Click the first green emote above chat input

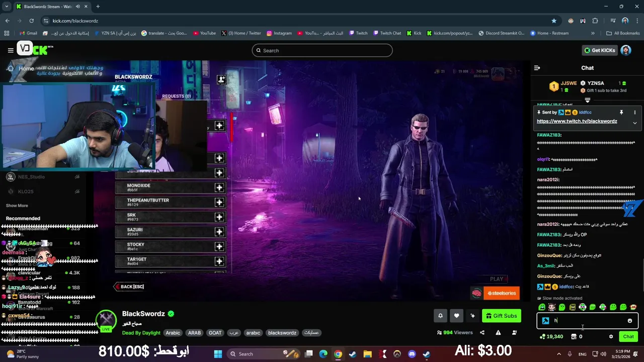click(542, 307)
